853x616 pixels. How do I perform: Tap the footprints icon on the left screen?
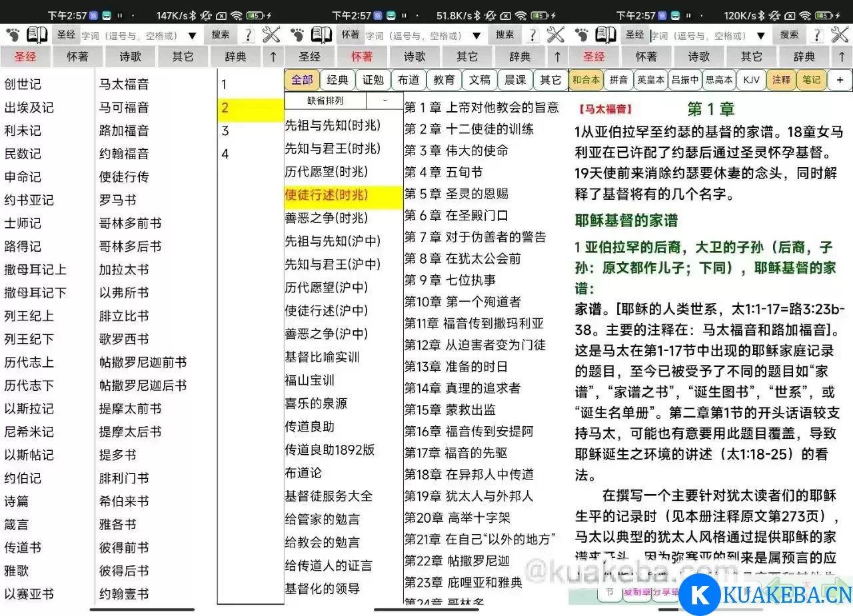click(13, 35)
